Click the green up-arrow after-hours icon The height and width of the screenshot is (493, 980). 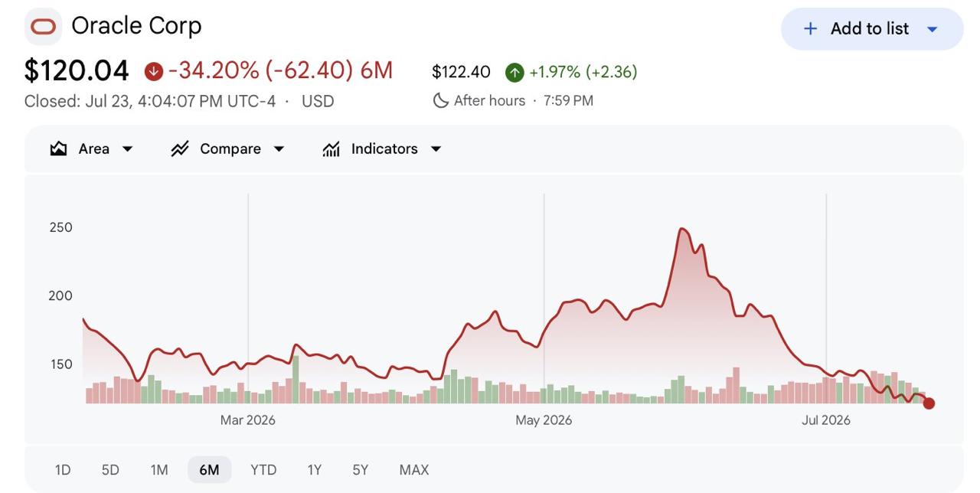click(x=514, y=72)
